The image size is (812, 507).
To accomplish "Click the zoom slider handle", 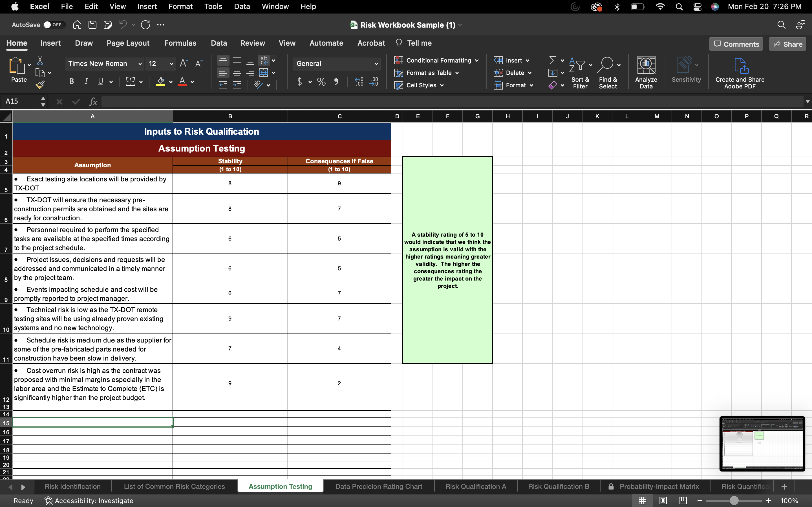I will 734,501.
